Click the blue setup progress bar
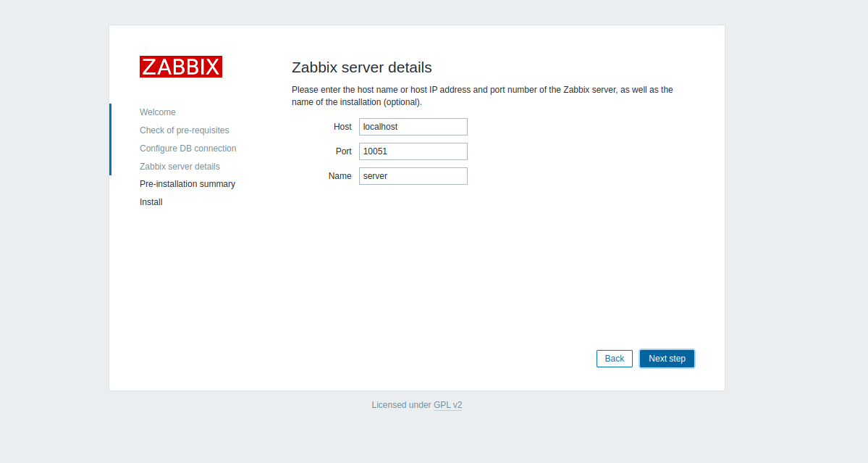Image resolution: width=868 pixels, height=463 pixels. coord(110,139)
